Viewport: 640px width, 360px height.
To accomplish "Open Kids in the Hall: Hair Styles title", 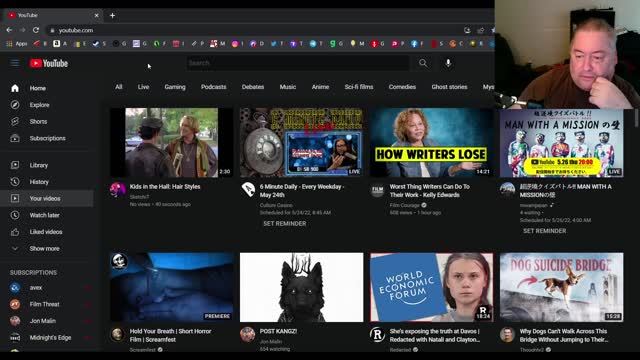I will [165, 187].
